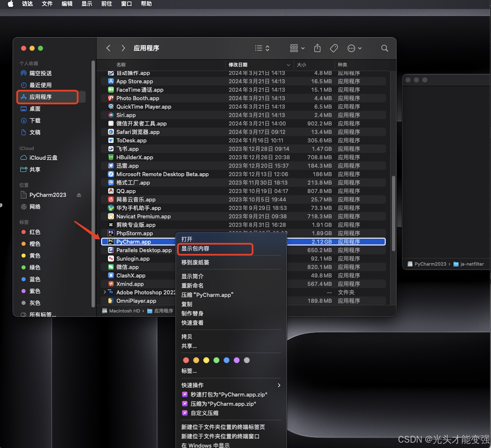The image size is (491, 448).
Task: Open the 前往 menu bar item
Action: click(x=107, y=4)
